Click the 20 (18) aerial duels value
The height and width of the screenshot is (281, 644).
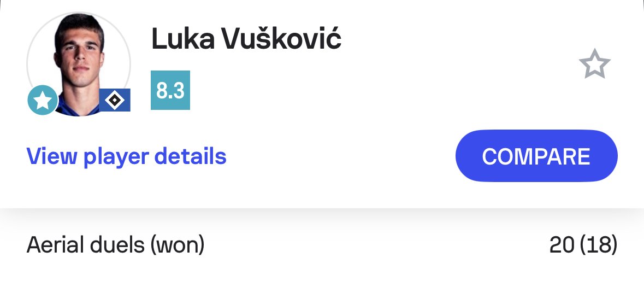click(583, 245)
